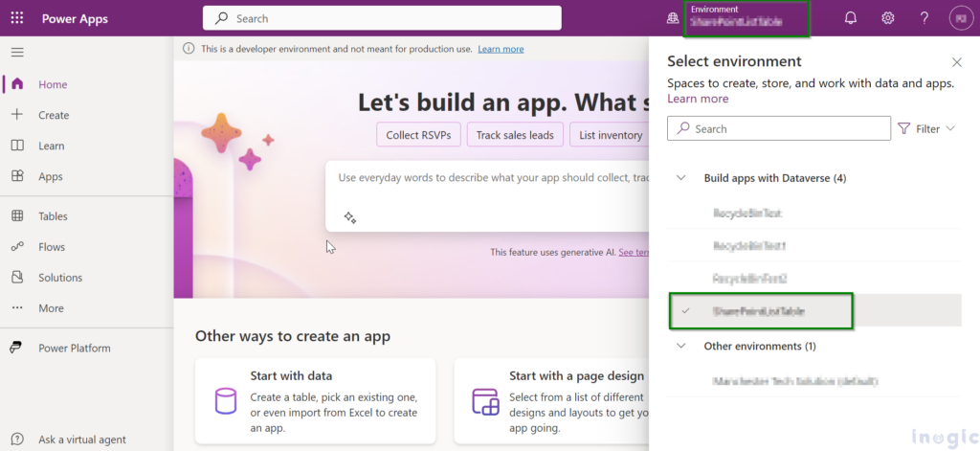Click the virtual agent help icon
Viewport: 980px width, 451px height.
point(17,440)
